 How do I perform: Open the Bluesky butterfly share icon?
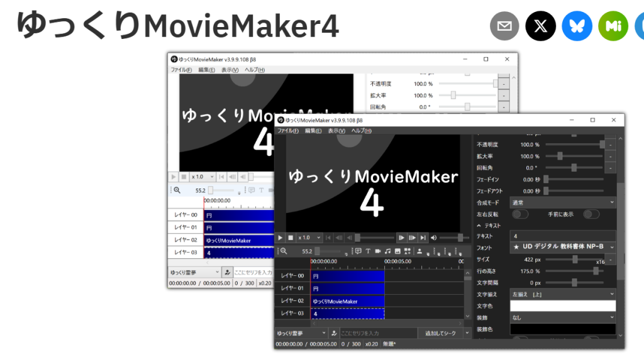(x=577, y=26)
